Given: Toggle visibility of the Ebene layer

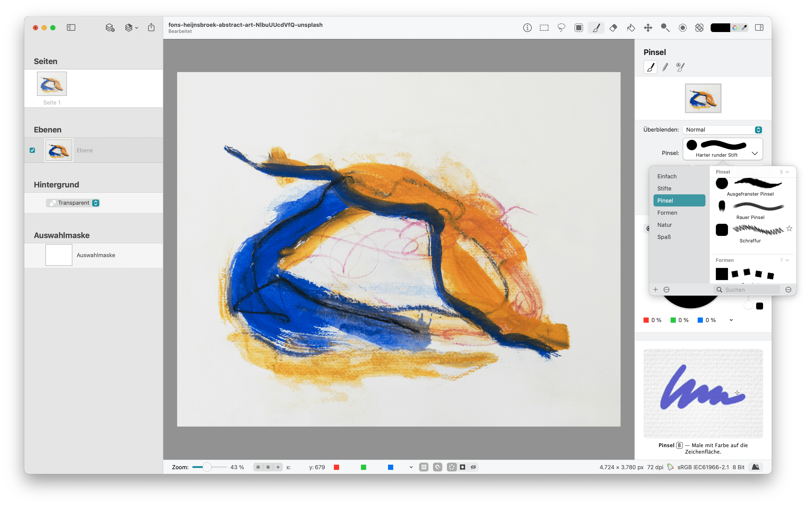Looking at the screenshot, I should pos(32,150).
